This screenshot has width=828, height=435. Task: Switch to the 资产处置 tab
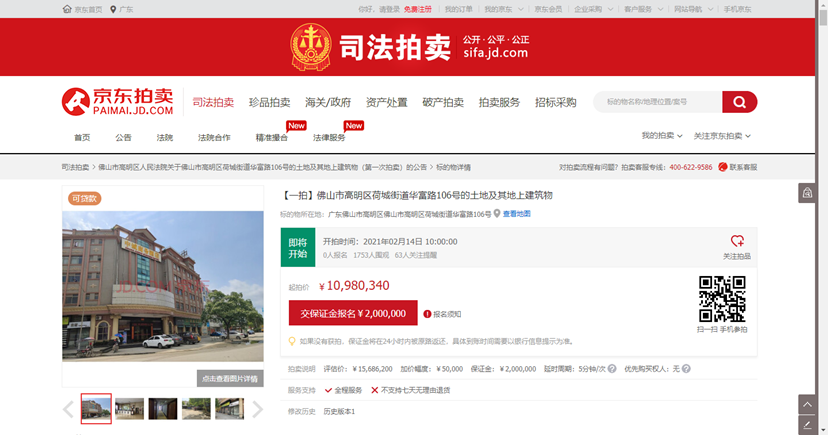pos(387,102)
